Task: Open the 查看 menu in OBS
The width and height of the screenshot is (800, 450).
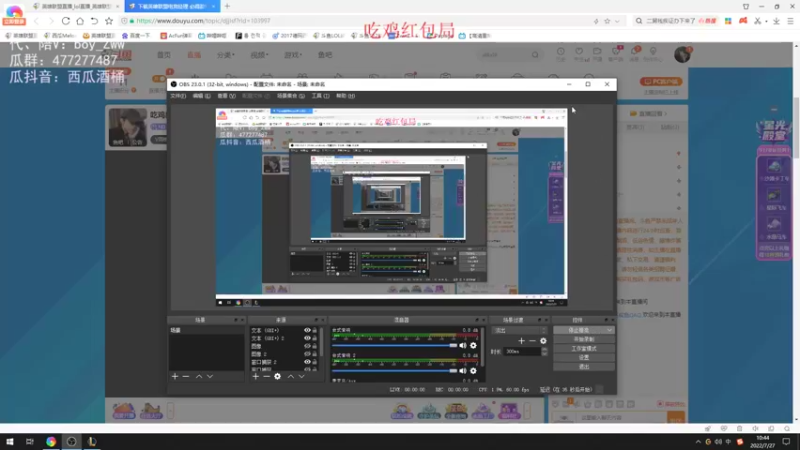Action: pos(226,96)
